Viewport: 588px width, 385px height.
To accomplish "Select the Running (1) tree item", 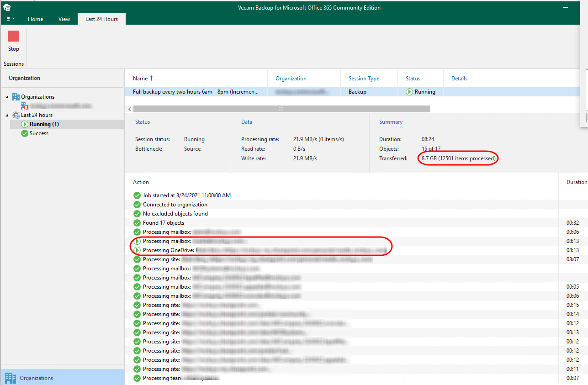I will pyautogui.click(x=44, y=124).
